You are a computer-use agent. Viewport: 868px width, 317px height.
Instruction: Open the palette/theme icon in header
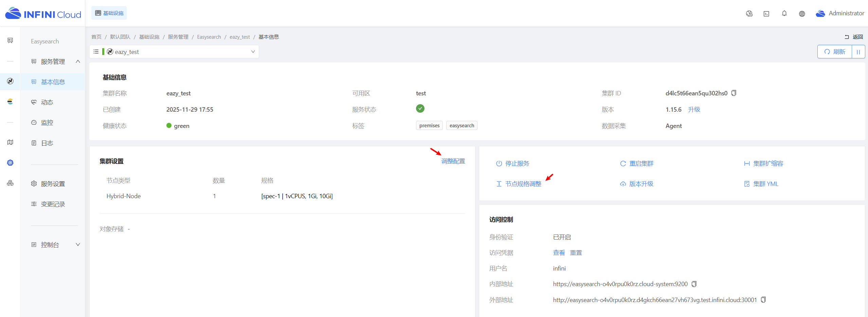[x=749, y=14]
